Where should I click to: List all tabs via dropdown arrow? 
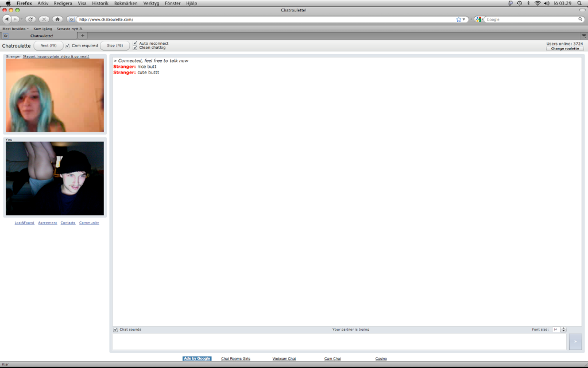click(x=584, y=36)
